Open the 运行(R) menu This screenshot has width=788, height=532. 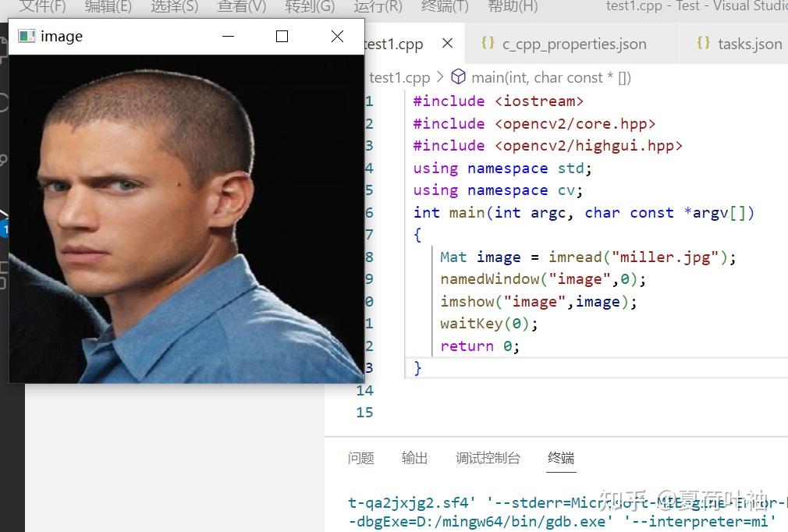coord(376,7)
